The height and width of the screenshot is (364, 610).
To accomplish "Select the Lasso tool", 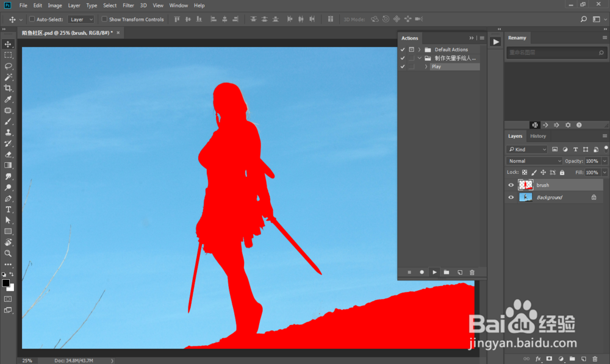I will 8,66.
